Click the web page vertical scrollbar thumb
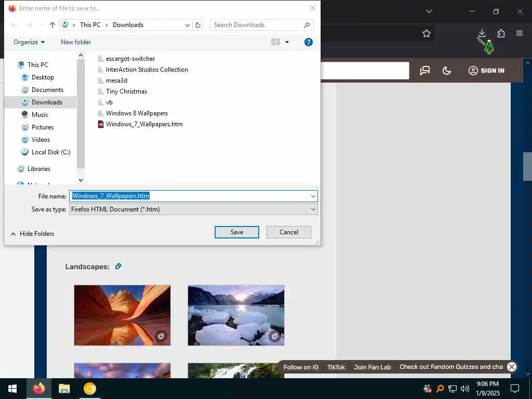Viewport: 532px width, 399px height. tap(528, 166)
